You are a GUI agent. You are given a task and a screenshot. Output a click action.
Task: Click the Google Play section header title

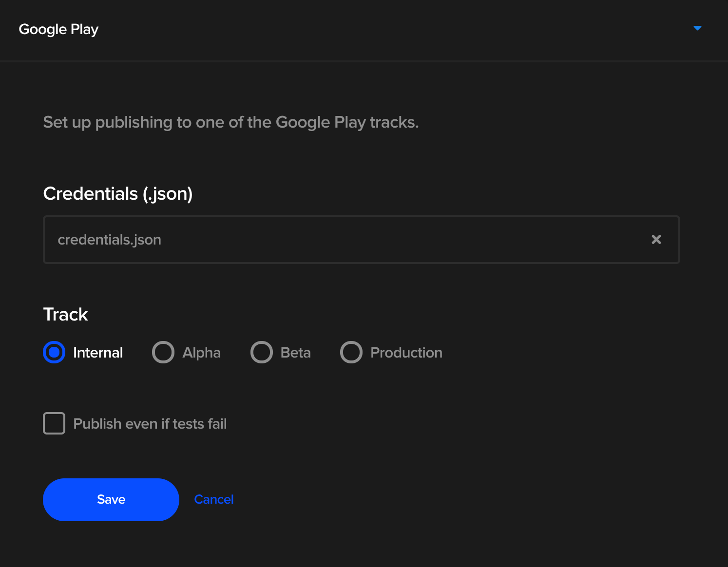58,30
